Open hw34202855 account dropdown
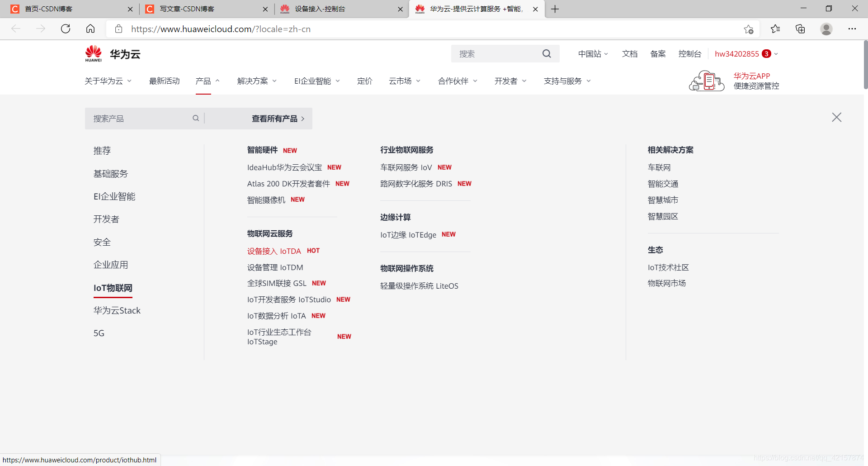 [x=746, y=54]
